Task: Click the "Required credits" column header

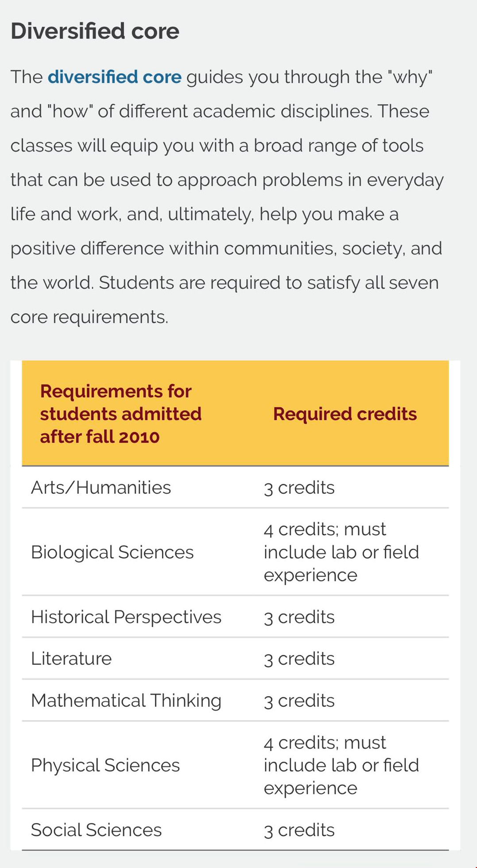Action: (345, 414)
